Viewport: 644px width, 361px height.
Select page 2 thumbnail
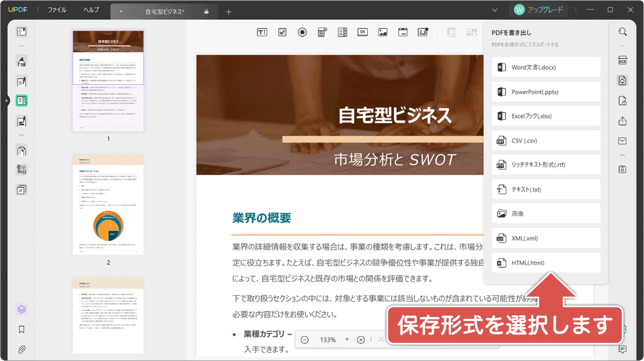108,204
